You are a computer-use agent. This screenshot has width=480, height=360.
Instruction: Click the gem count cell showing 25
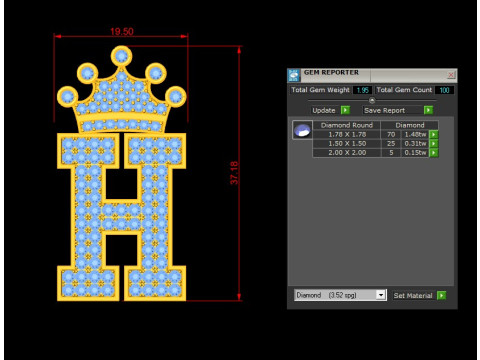pyautogui.click(x=391, y=144)
